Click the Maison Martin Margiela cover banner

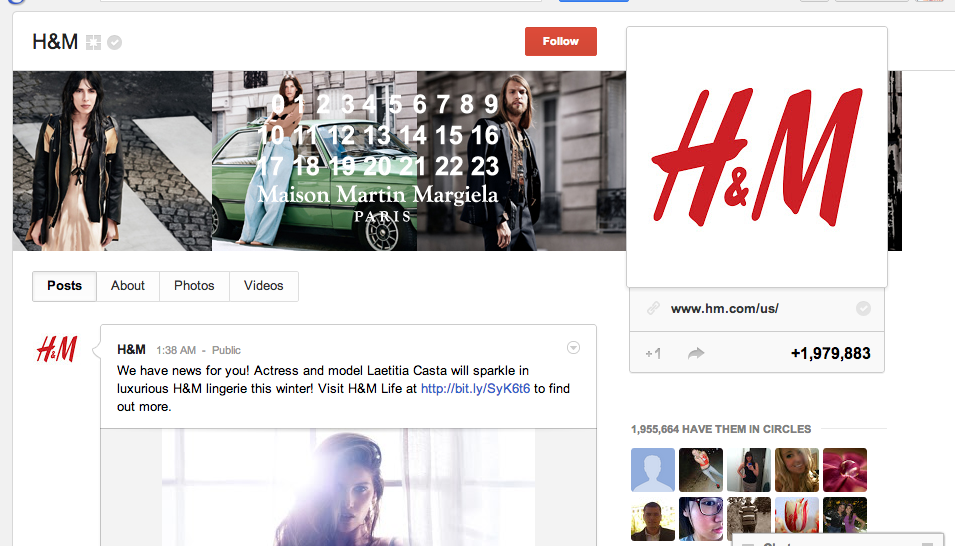tap(319, 161)
